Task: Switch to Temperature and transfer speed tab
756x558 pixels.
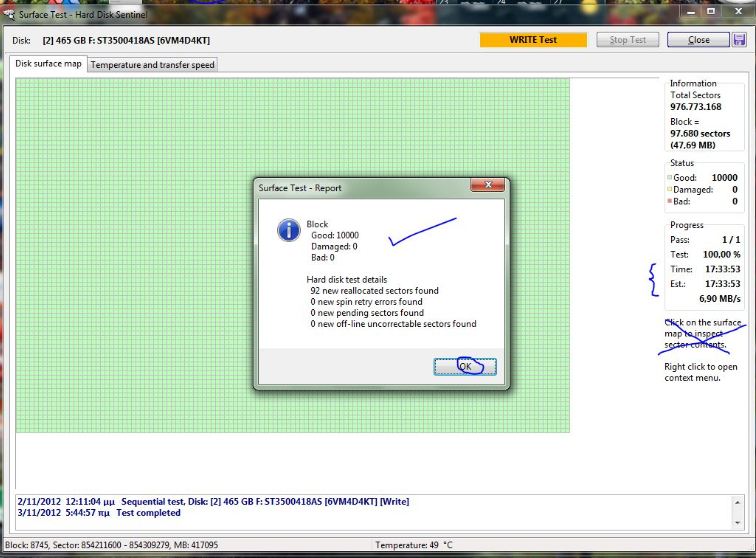Action: (x=152, y=65)
